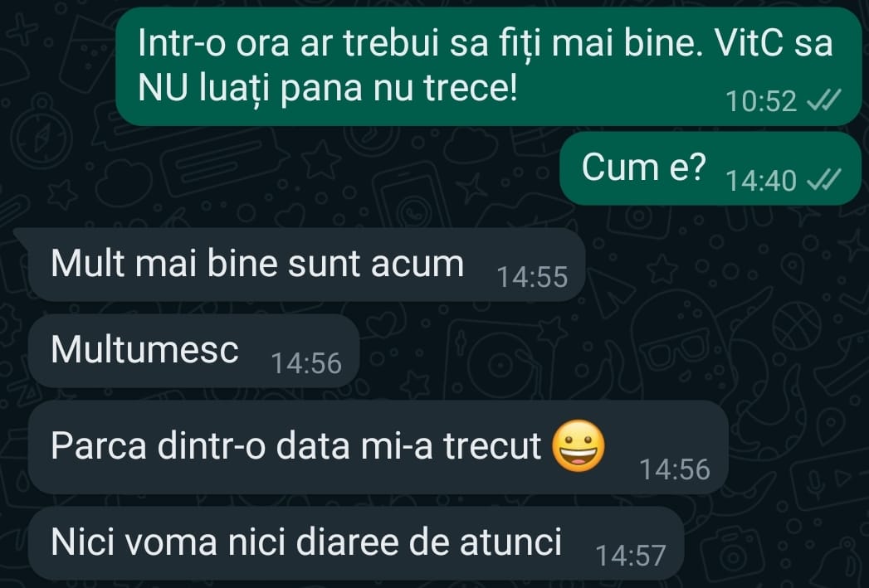This screenshot has width=869, height=588.
Task: Tap the double-check icon at 10:52
Action: (x=824, y=101)
